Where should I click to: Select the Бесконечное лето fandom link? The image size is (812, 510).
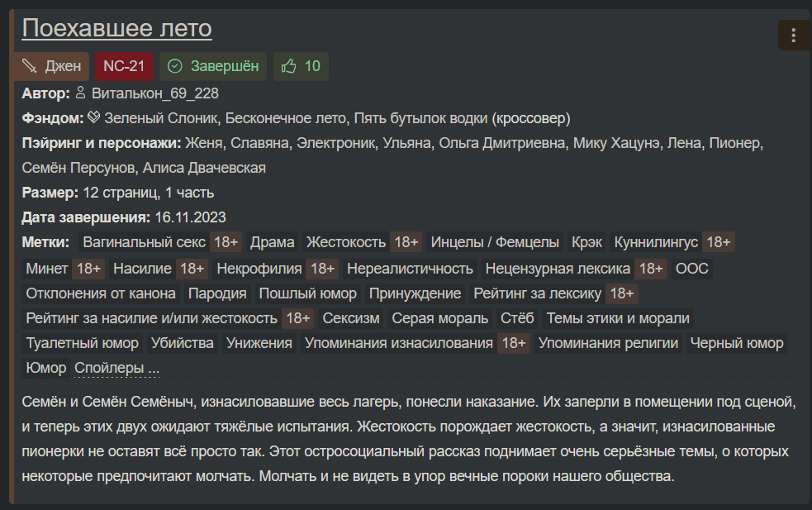tap(285, 118)
